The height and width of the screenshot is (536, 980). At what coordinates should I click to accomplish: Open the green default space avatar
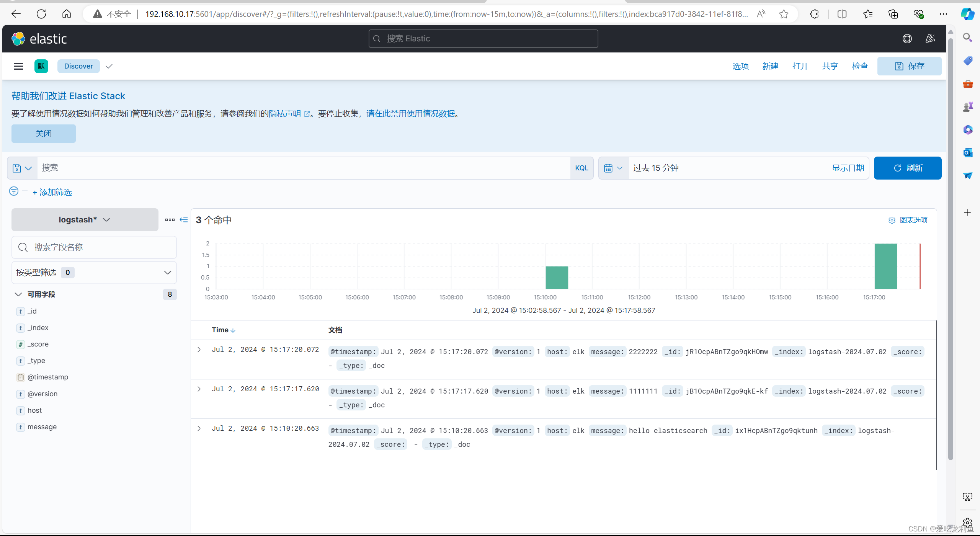click(41, 66)
